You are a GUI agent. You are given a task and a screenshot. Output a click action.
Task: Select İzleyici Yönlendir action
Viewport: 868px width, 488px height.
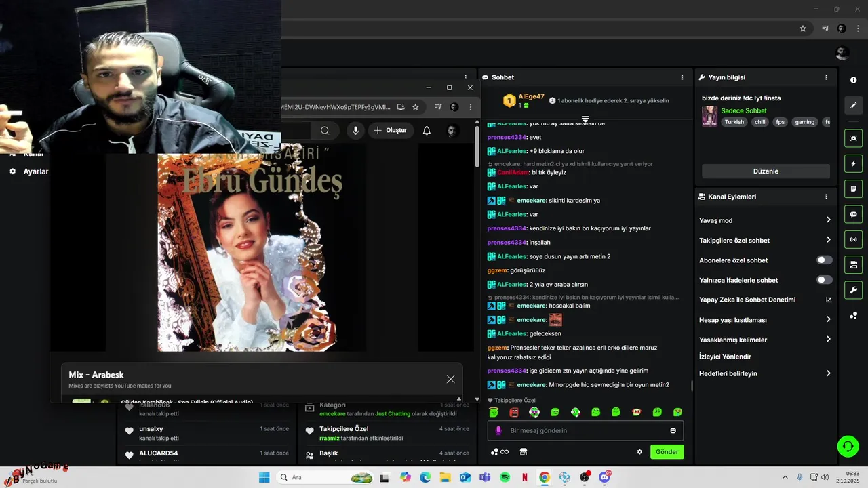click(725, 357)
